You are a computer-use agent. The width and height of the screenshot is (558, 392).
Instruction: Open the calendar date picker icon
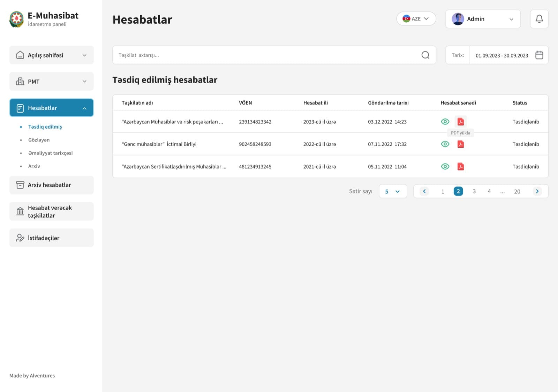[x=539, y=55]
